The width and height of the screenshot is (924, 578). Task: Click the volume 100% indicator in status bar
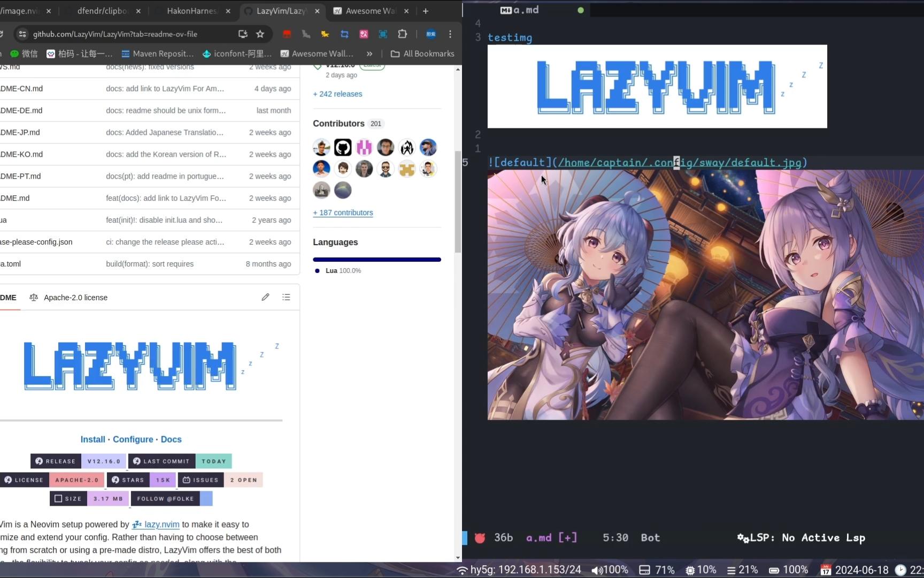pos(610,570)
